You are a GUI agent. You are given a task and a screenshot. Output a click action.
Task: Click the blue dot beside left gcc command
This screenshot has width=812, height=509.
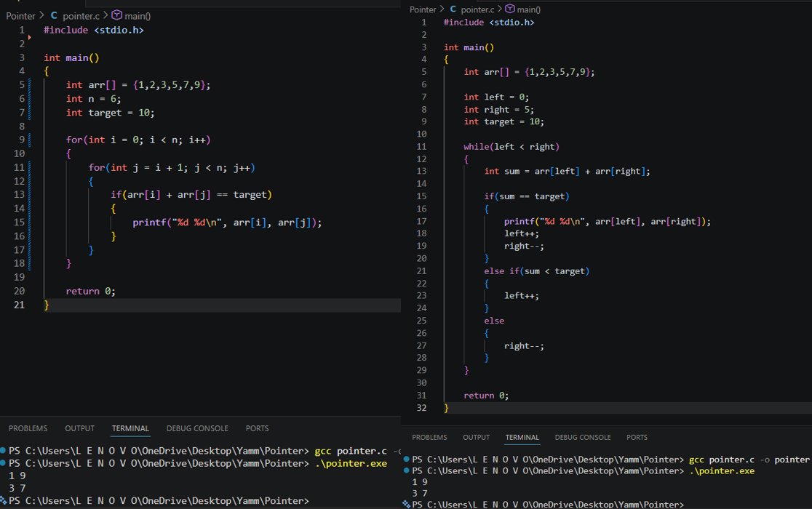(3, 450)
